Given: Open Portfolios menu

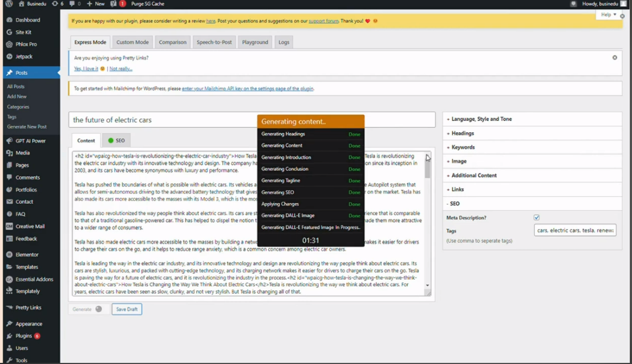Looking at the screenshot, I should pyautogui.click(x=26, y=189).
